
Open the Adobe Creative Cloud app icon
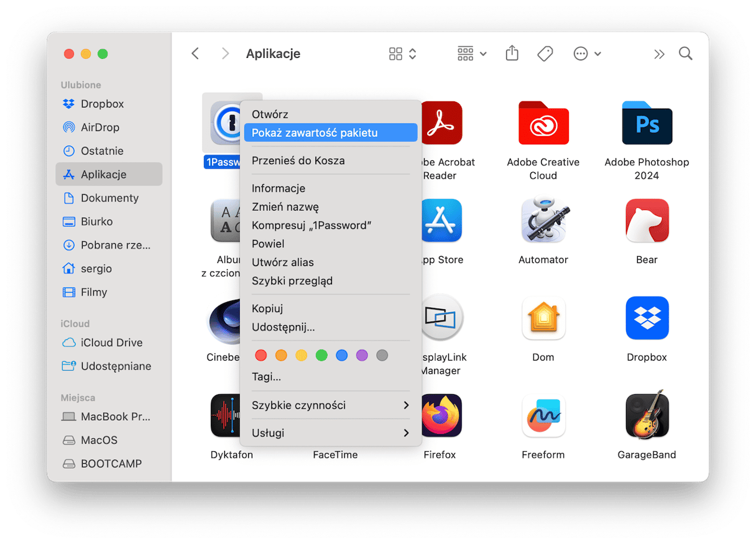(543, 122)
